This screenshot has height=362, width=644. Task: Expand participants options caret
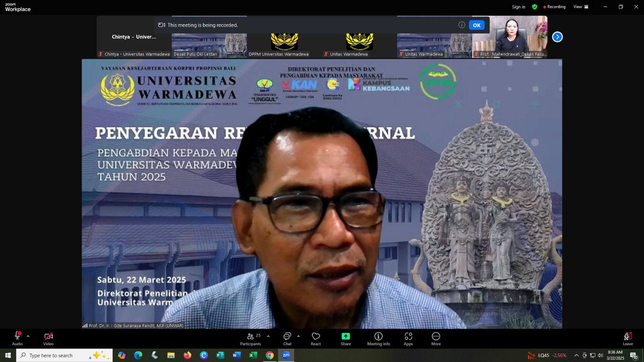click(x=268, y=336)
